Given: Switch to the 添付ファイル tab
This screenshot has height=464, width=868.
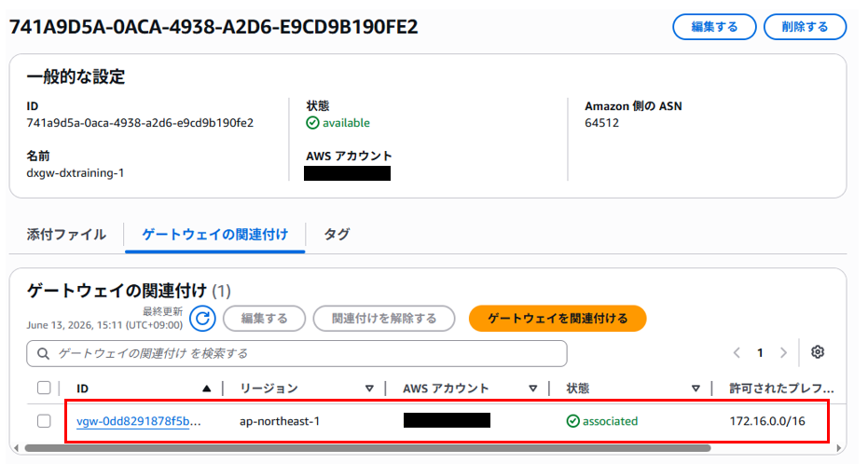Looking at the screenshot, I should (66, 235).
